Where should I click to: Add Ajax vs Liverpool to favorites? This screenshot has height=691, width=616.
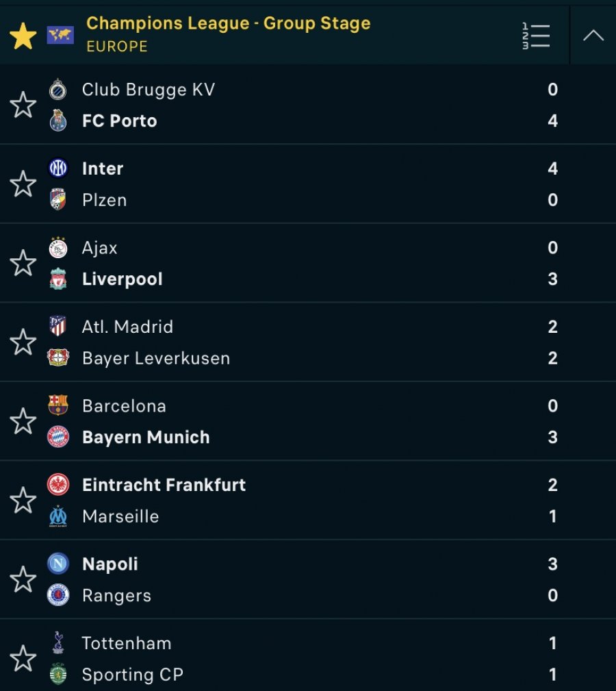pos(23,263)
